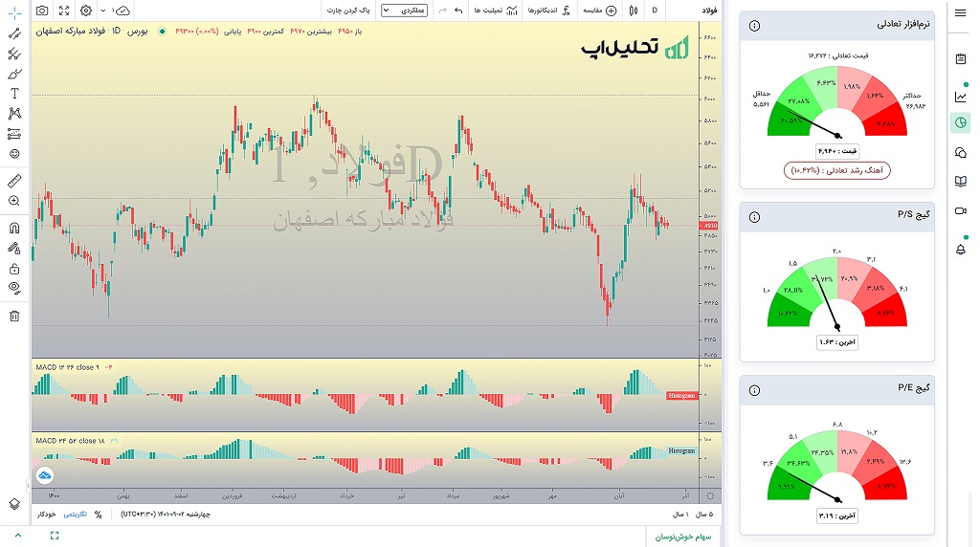Open the emoji icons tool
This screenshot has width=980, height=547.
click(14, 154)
